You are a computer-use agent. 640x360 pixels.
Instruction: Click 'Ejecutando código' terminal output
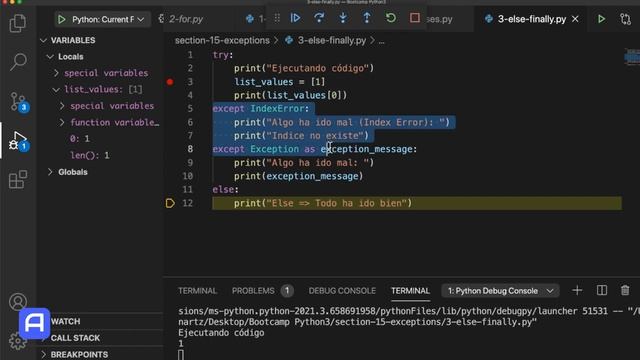click(221, 333)
